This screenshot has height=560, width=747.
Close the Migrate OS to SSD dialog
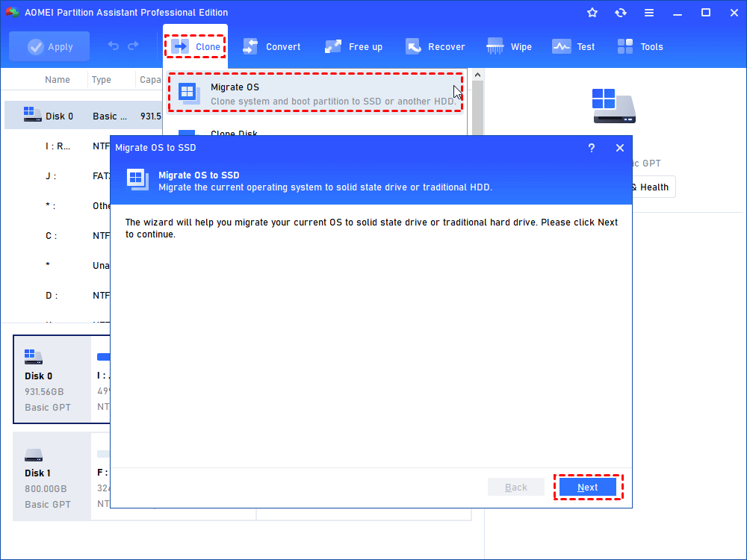pyautogui.click(x=620, y=148)
